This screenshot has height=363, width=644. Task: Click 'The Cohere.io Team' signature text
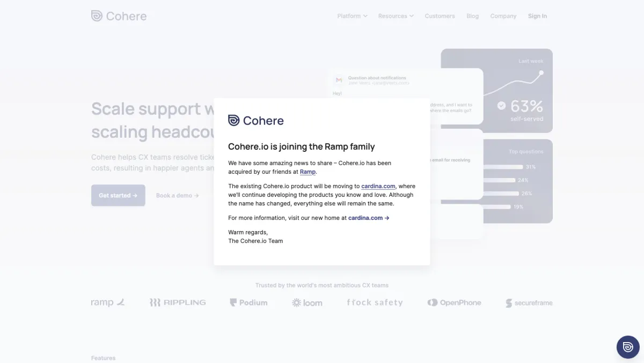click(x=255, y=241)
